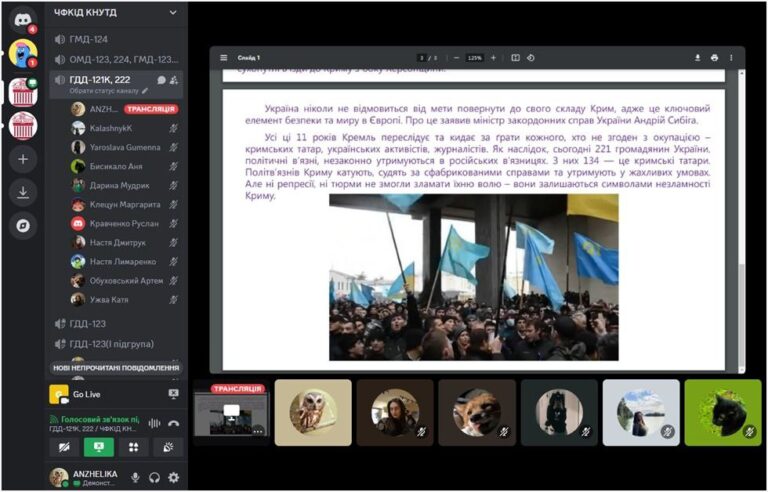Image resolution: width=768 pixels, height=492 pixels.
Task: Click the owl avatar participant tile
Action: click(x=312, y=412)
